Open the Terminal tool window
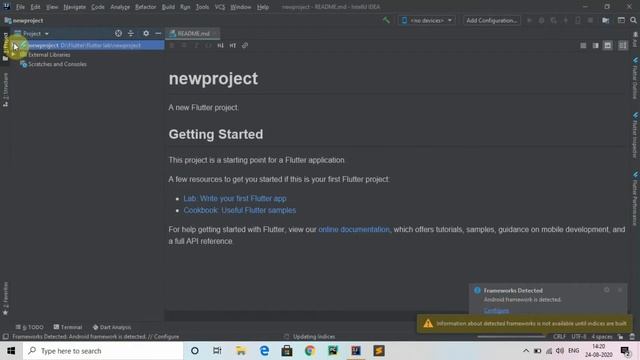 [x=68, y=327]
